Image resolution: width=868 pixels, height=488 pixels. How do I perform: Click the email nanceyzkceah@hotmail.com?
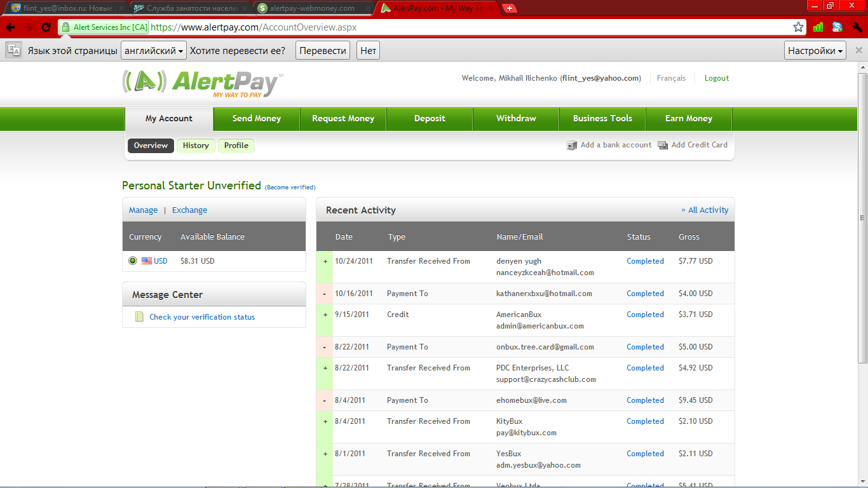pos(545,273)
